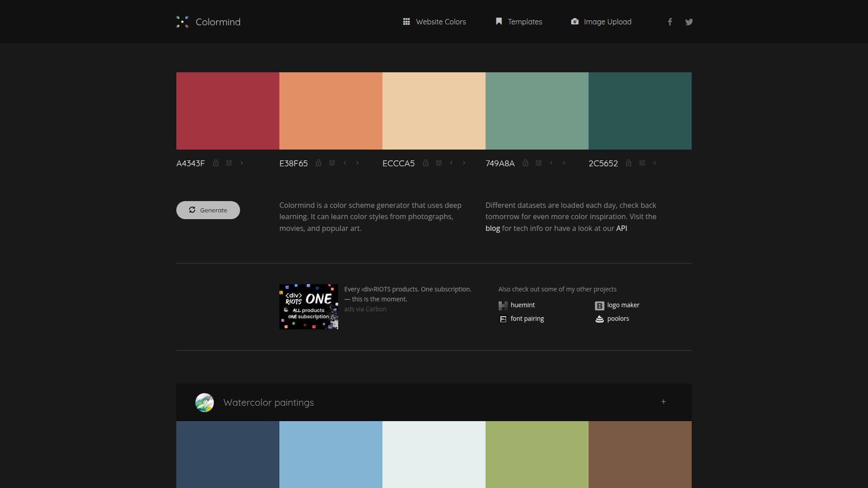Click the Colormind site title
Screen dimensions: 868x488
218,22
